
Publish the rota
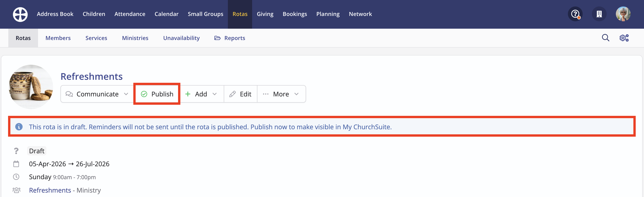point(157,94)
